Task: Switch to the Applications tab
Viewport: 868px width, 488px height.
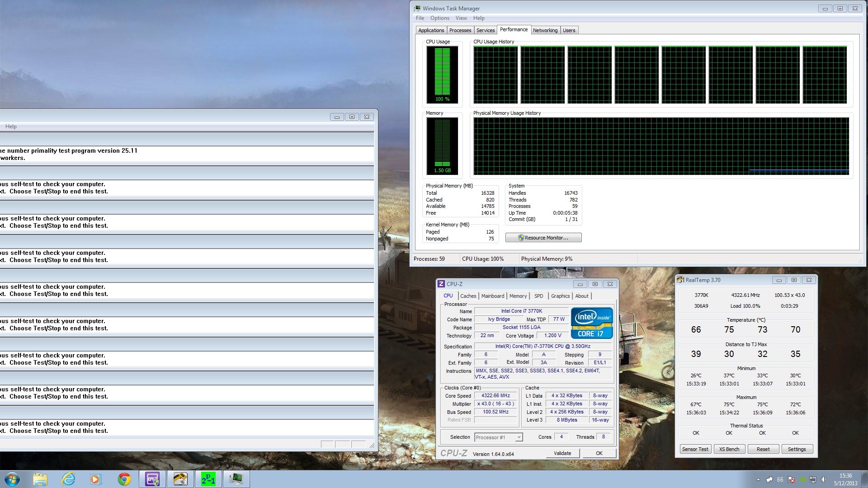Action: point(431,30)
